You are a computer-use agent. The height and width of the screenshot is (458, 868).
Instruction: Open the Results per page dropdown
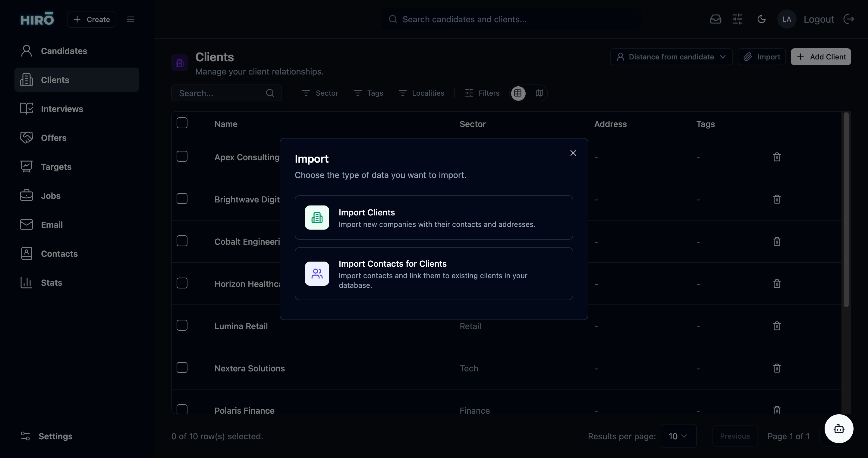678,436
